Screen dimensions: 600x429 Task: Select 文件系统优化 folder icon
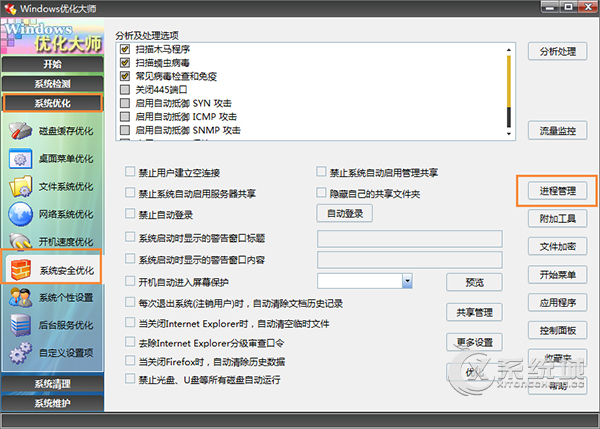20,186
